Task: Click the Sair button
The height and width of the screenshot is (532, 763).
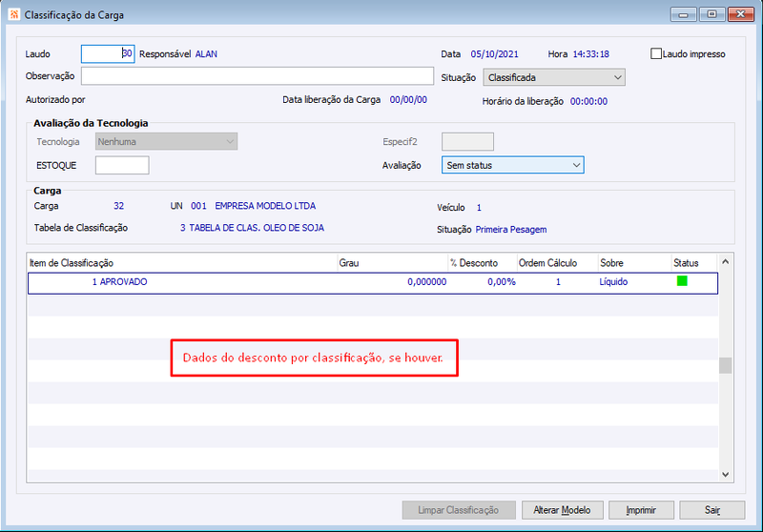Action: (711, 510)
